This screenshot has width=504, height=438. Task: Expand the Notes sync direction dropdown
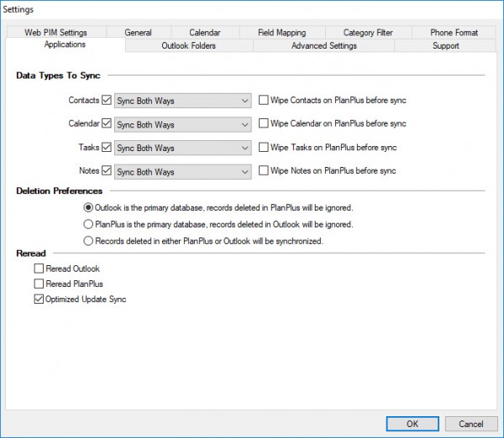(182, 172)
